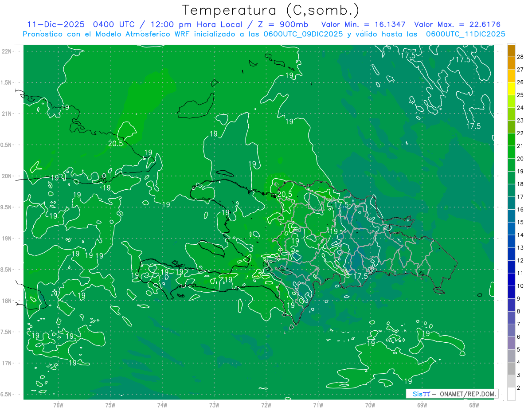This screenshot has height=411, width=532.
Task: Click the '69W' longitude axis label
Action: [x=422, y=405]
